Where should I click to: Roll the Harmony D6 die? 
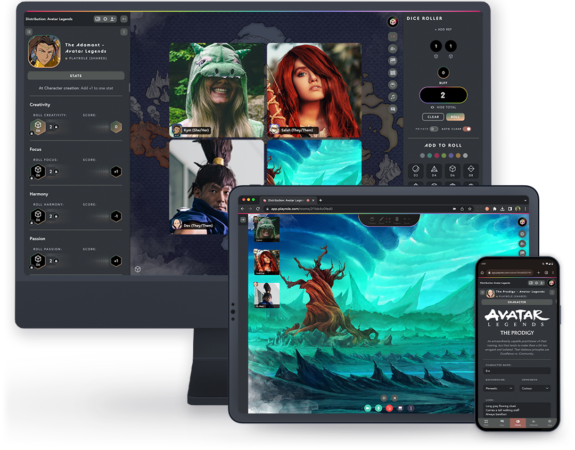38,216
